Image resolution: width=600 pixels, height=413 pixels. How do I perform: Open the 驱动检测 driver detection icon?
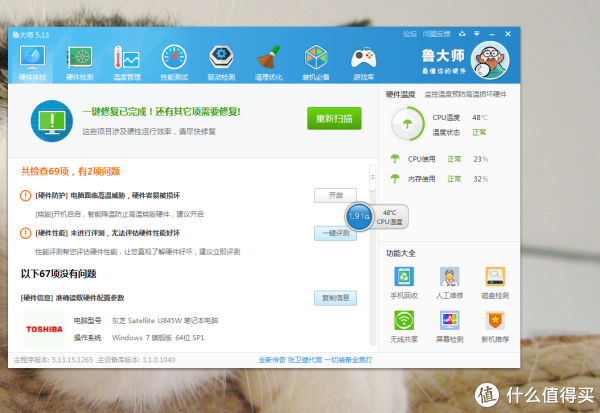click(x=221, y=57)
